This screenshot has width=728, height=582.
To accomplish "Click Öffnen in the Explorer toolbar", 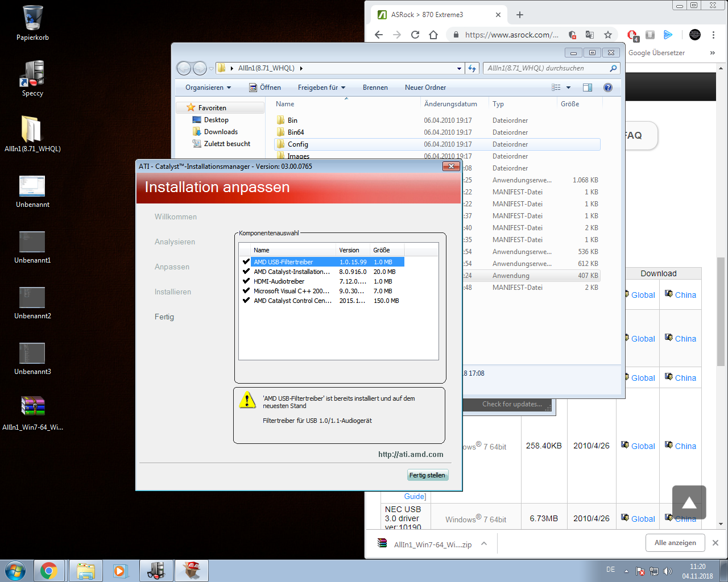I will pos(265,88).
